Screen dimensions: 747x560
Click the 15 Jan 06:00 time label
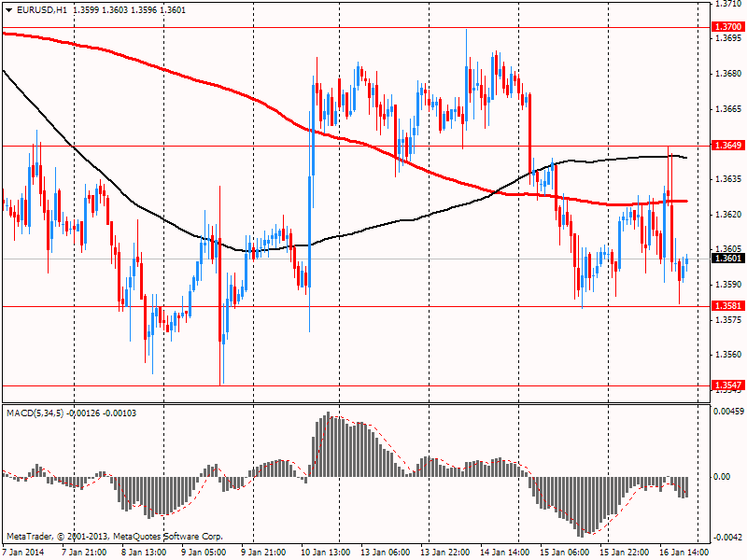point(565,553)
